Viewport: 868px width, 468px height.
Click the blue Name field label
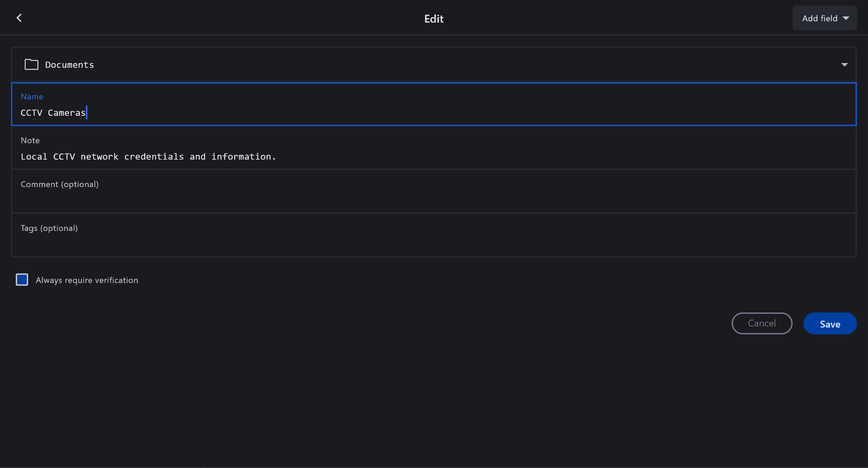pyautogui.click(x=32, y=97)
